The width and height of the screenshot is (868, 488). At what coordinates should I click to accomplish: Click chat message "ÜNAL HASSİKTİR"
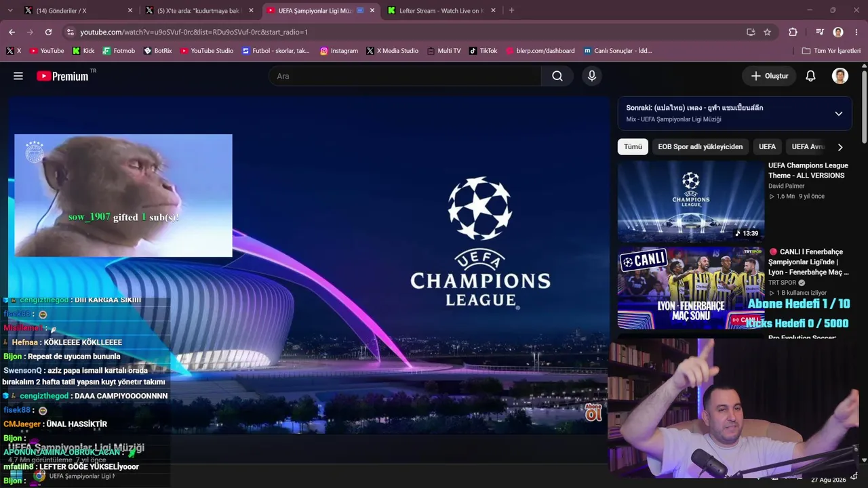(77, 424)
